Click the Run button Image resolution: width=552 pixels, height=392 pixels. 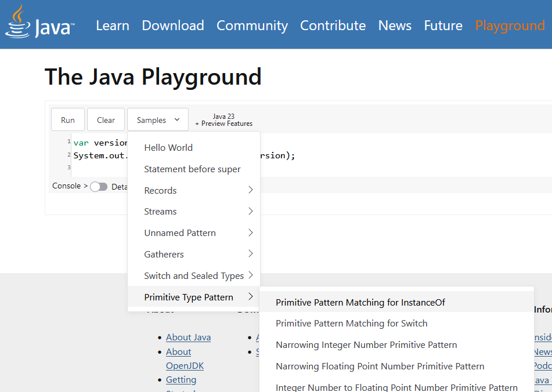click(67, 119)
